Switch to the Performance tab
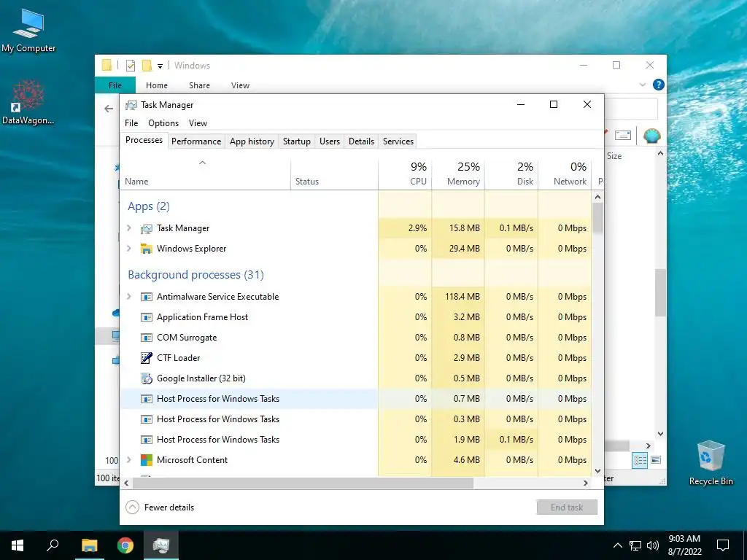The width and height of the screenshot is (747, 560). click(196, 141)
